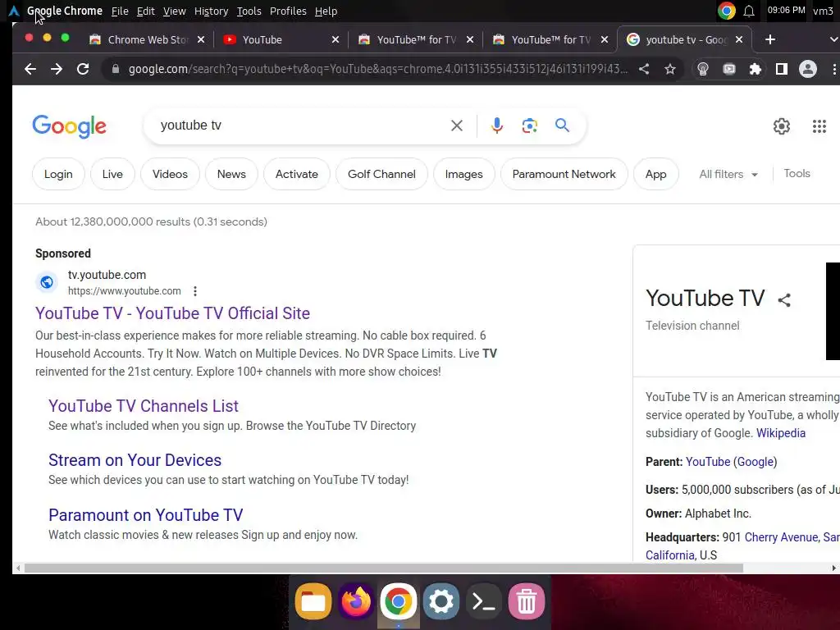Clear the Google search box
This screenshot has width=840, height=630.
(456, 126)
